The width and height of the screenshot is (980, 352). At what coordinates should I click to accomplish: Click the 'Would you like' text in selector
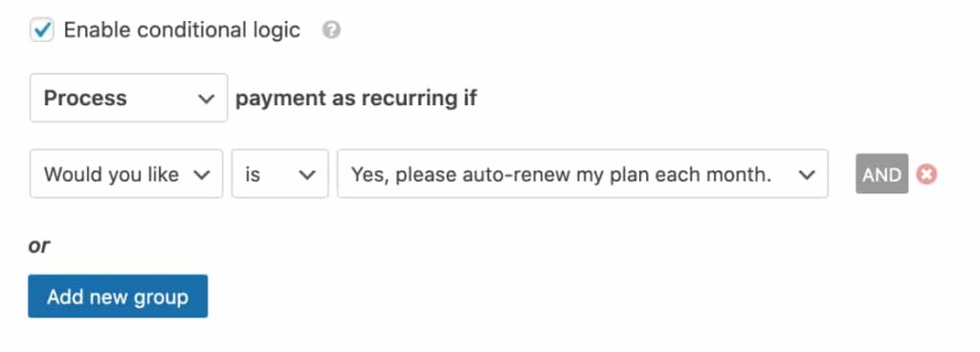(x=111, y=174)
